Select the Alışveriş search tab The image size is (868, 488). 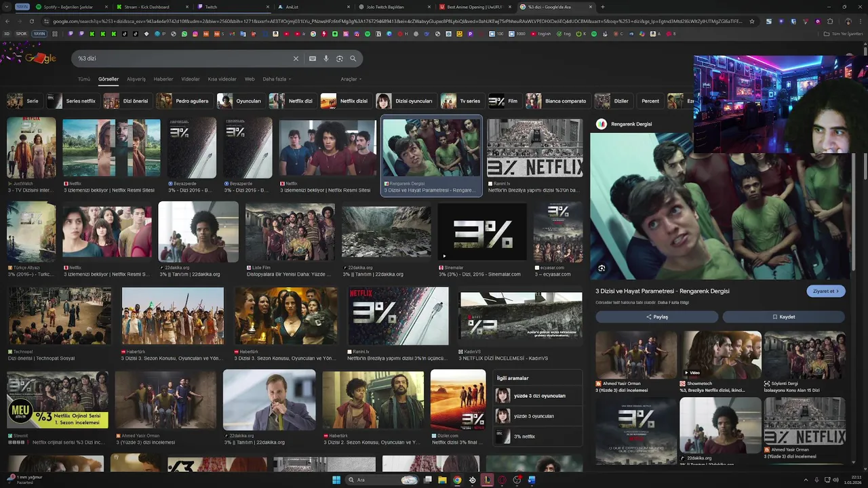coord(136,79)
